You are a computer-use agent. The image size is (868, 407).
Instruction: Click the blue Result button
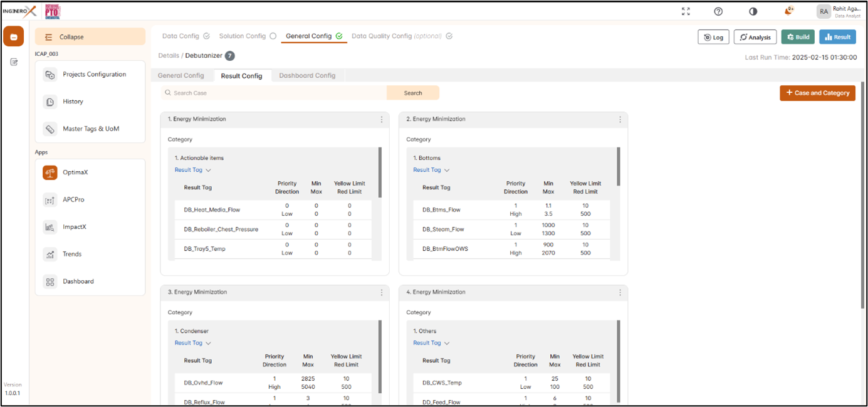pos(837,37)
